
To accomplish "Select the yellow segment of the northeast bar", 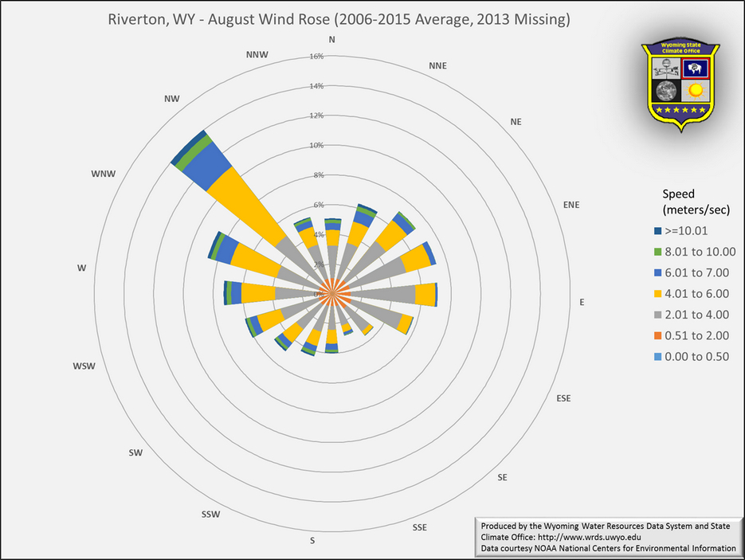I will pos(390,236).
